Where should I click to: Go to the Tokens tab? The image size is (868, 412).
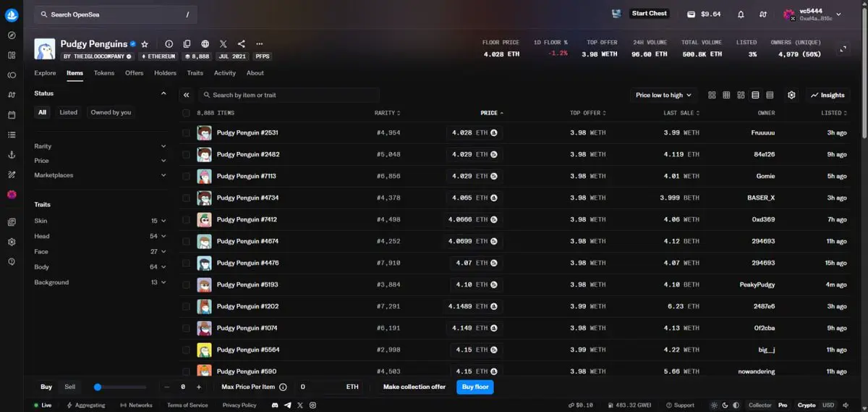tap(104, 73)
